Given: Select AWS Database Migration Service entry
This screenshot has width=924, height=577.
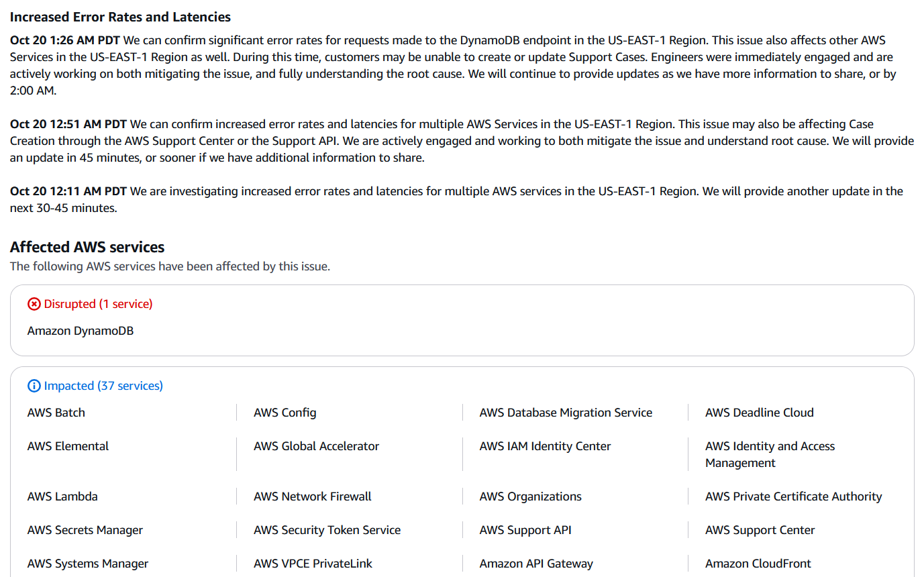Looking at the screenshot, I should pyautogui.click(x=566, y=413).
